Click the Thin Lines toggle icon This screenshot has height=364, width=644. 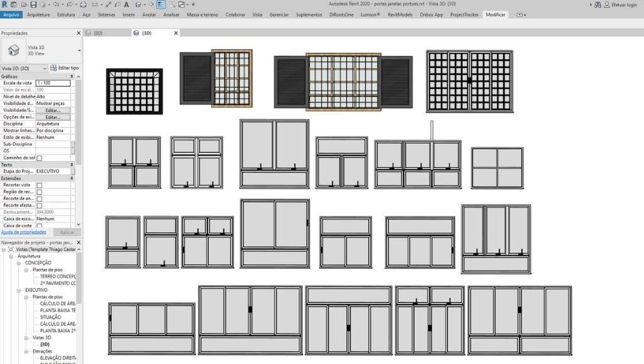point(161,4)
